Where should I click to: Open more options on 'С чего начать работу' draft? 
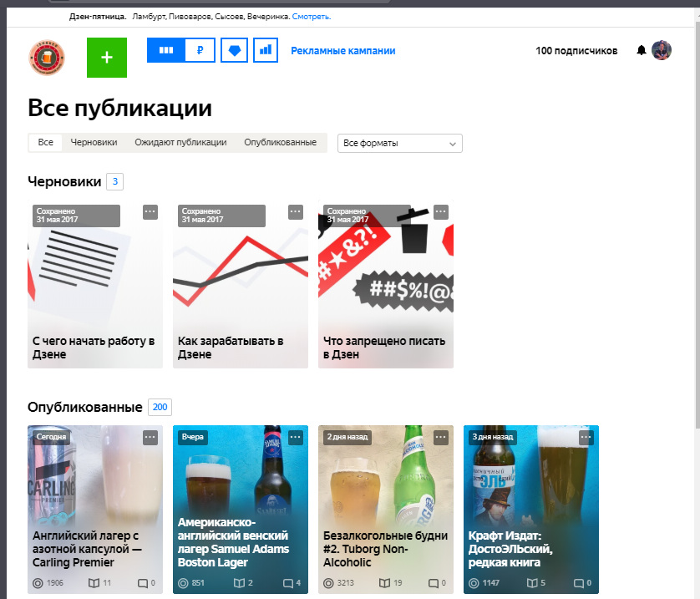(x=150, y=212)
